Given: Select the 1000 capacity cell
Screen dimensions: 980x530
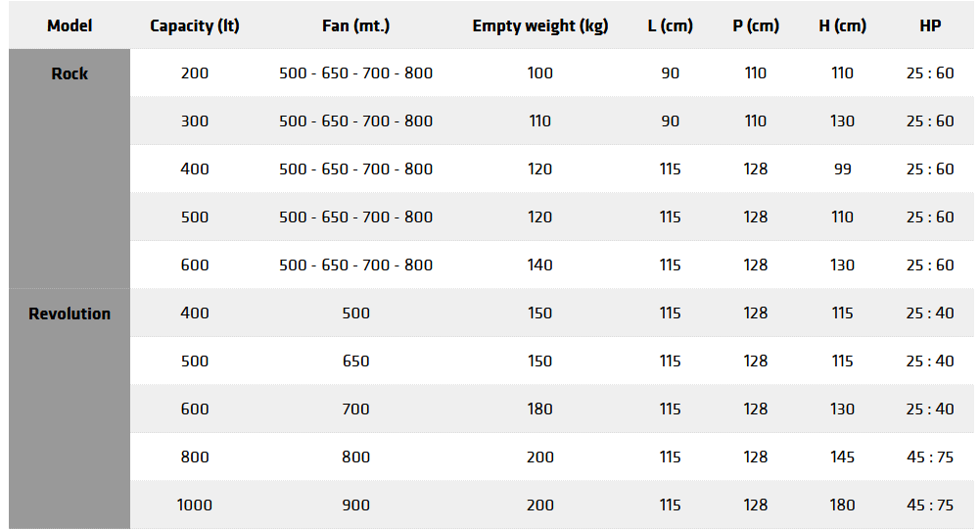Looking at the screenshot, I should [195, 506].
